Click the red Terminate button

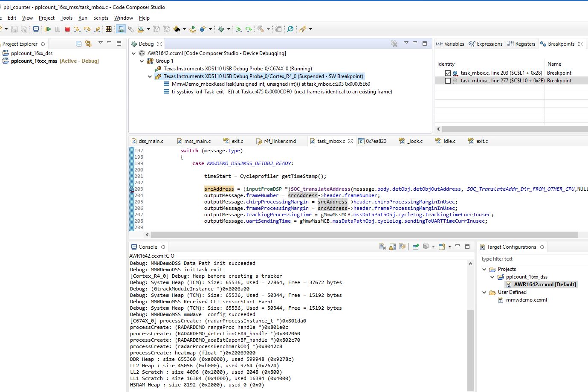pos(67,29)
